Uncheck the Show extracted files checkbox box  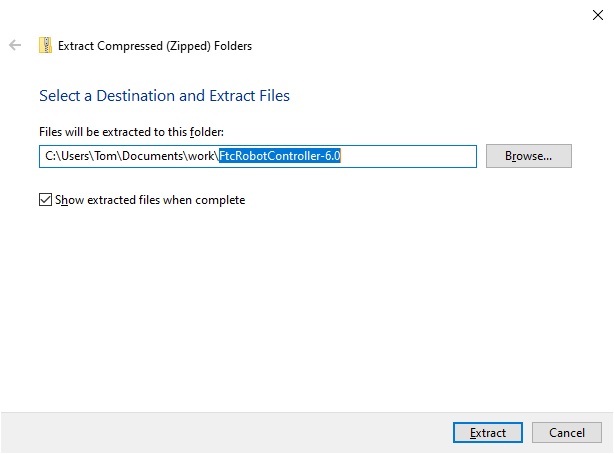click(45, 200)
